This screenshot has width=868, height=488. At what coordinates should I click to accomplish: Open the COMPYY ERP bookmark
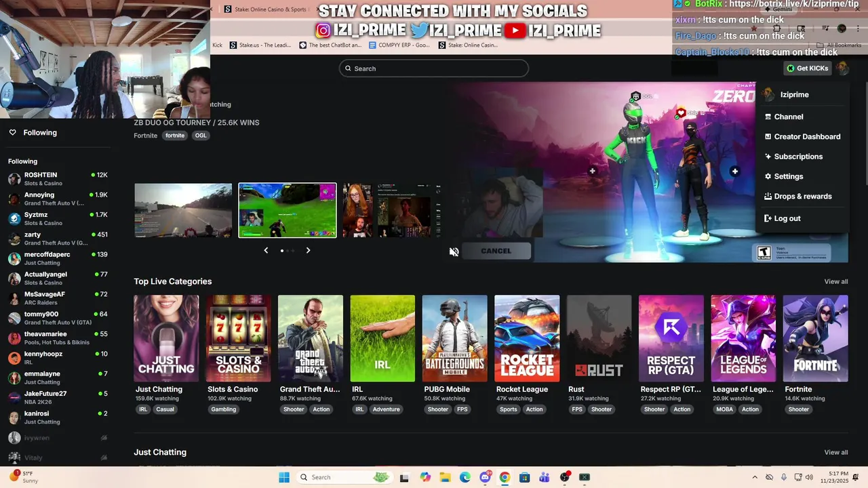[399, 45]
